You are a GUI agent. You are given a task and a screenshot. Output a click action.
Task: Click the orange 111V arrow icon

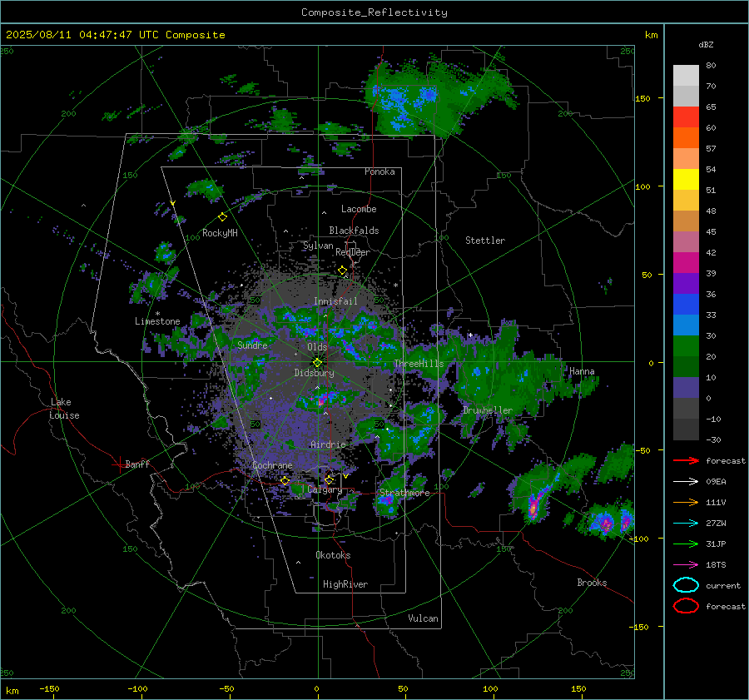pyautogui.click(x=686, y=502)
